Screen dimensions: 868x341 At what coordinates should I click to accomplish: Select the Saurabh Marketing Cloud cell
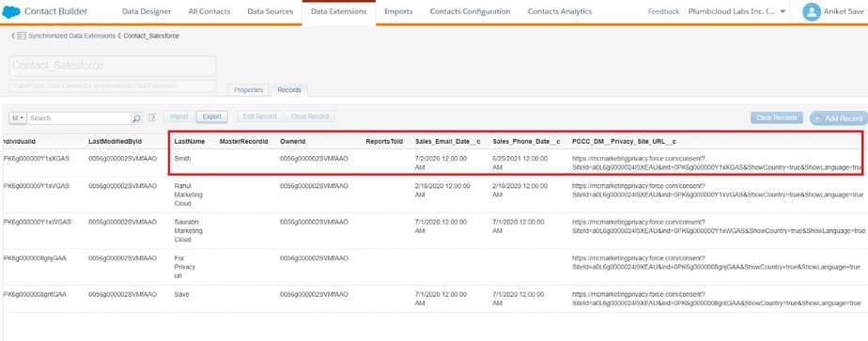pyautogui.click(x=188, y=231)
